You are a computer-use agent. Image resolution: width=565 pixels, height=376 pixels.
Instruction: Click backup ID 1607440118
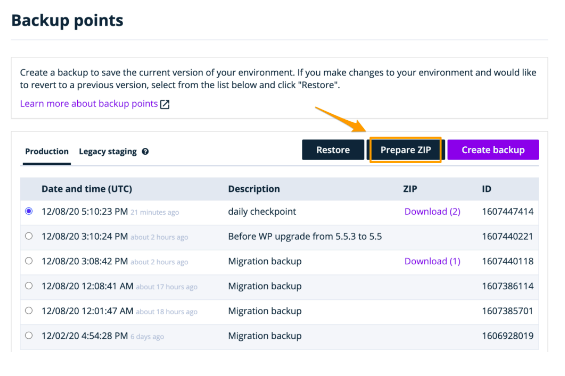(x=508, y=261)
